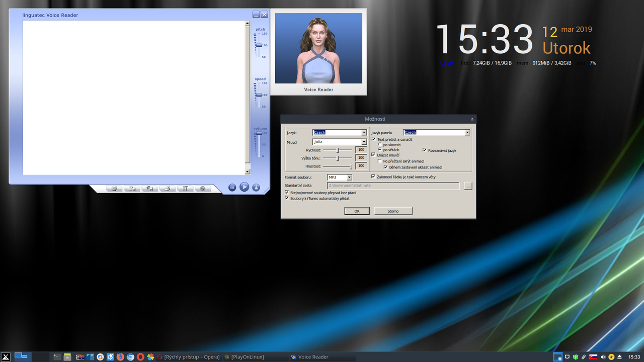Open file icon in Voice Reader toolbar
The height and width of the screenshot is (362, 644).
(x=114, y=189)
